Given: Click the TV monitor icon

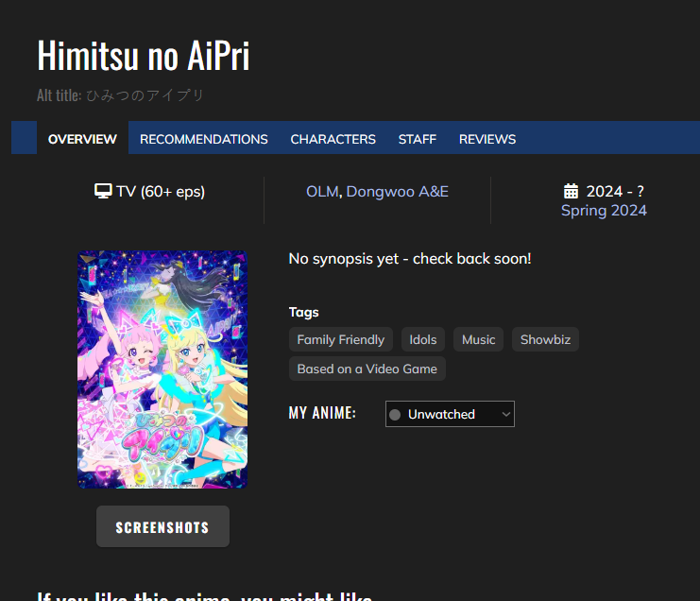Looking at the screenshot, I should [x=104, y=192].
